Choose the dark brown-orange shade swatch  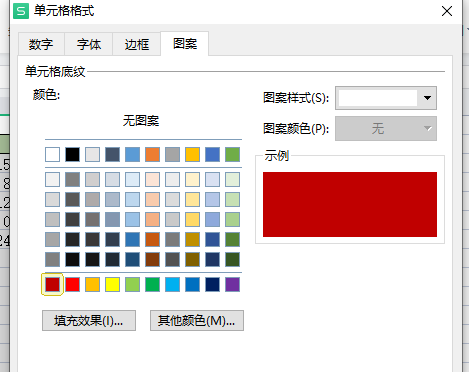click(x=152, y=260)
